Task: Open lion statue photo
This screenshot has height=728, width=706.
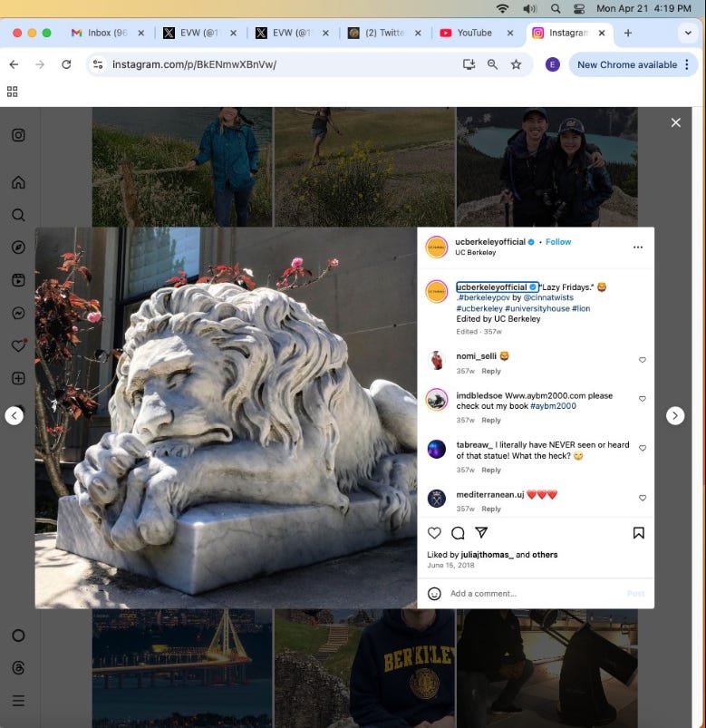Action: (x=226, y=418)
